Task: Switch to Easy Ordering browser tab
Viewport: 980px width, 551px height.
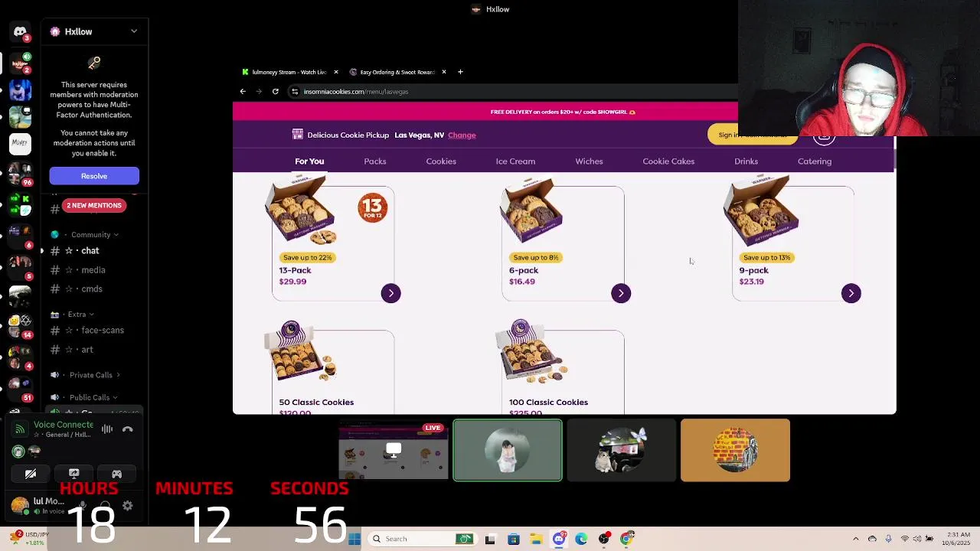Action: pyautogui.click(x=397, y=72)
